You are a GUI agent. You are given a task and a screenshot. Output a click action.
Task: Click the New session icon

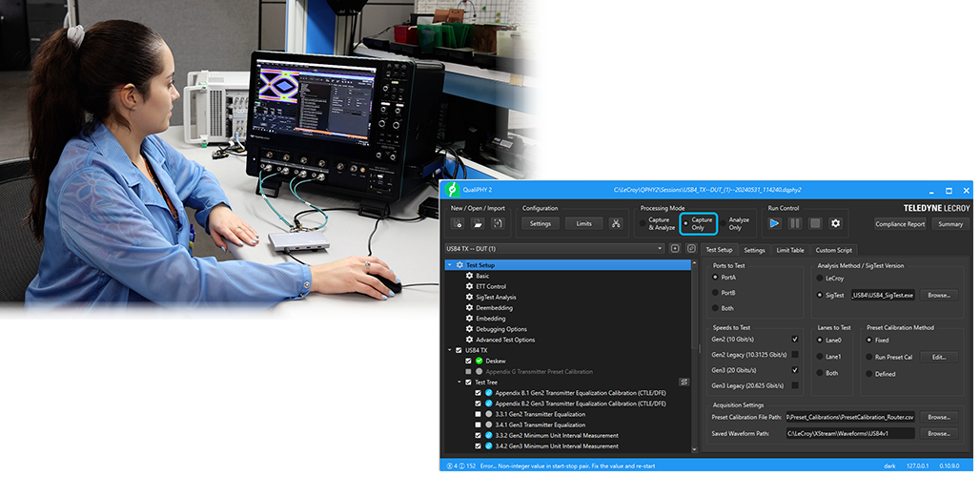[459, 224]
